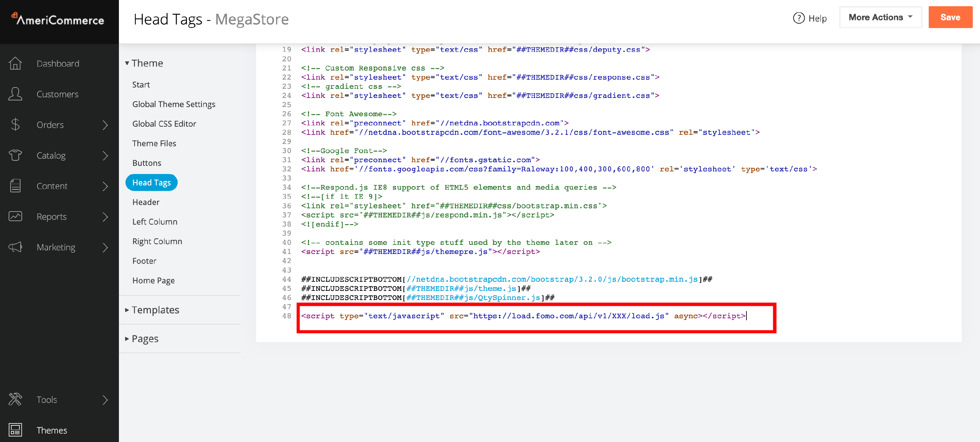
Task: Expand the Catalog submenu chevron
Action: (x=106, y=155)
